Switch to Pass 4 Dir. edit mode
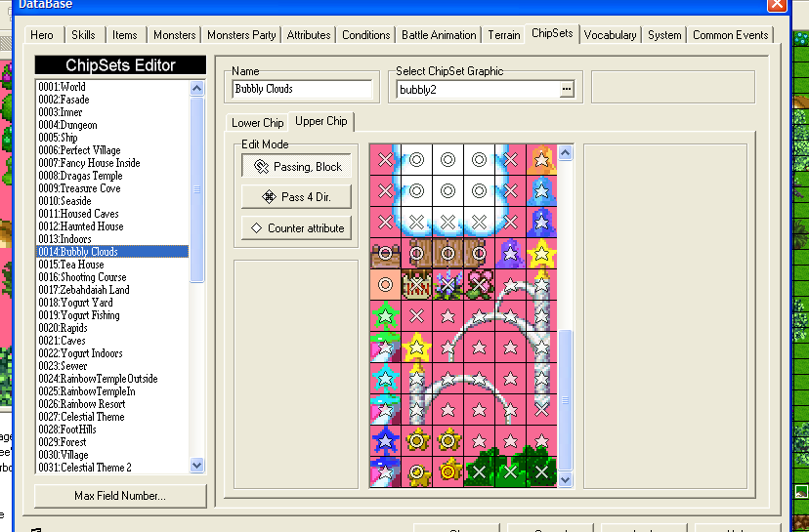Viewport: 809px width, 532px height. click(296, 197)
